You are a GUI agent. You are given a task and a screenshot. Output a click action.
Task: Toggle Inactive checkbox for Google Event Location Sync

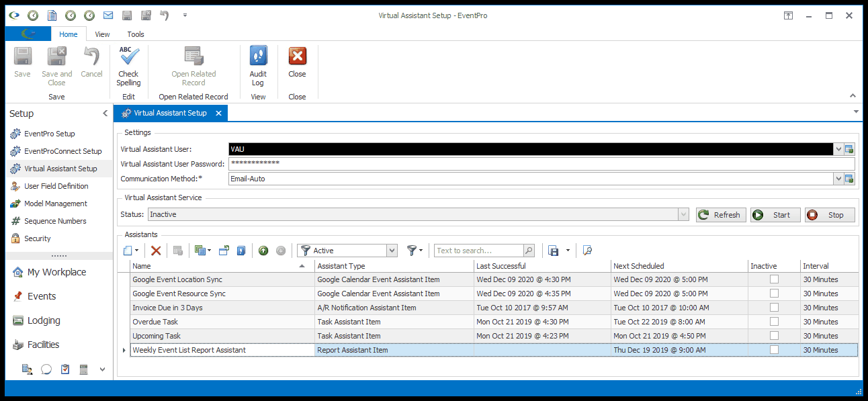click(774, 279)
